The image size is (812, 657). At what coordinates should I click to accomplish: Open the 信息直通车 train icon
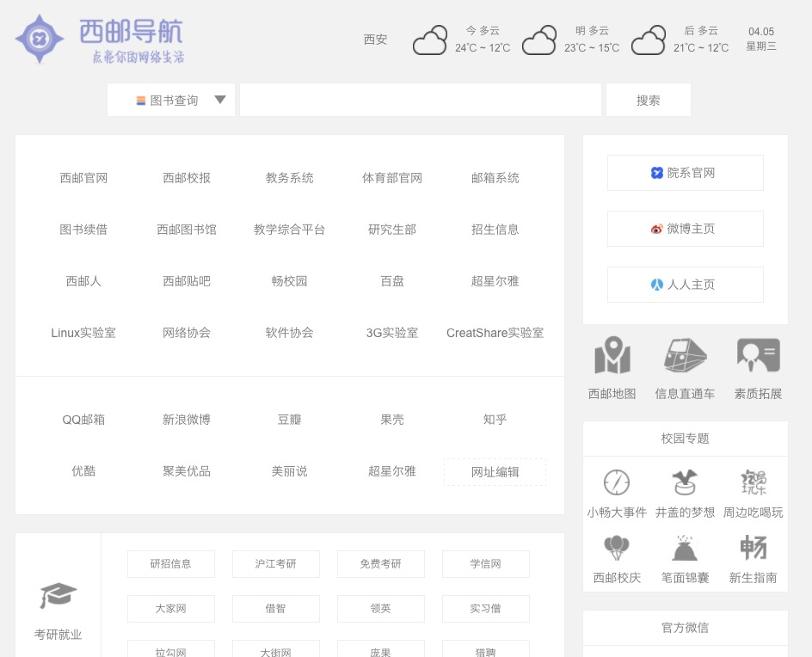(685, 355)
